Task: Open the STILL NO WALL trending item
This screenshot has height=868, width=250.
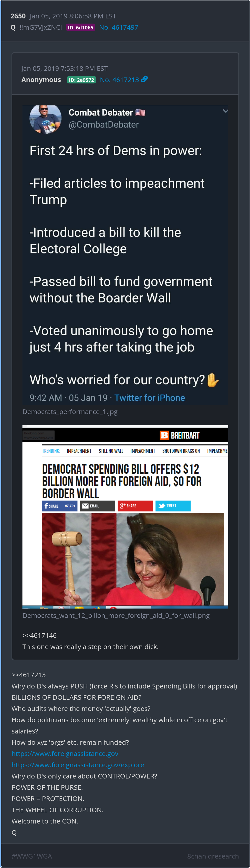Action: [x=111, y=451]
